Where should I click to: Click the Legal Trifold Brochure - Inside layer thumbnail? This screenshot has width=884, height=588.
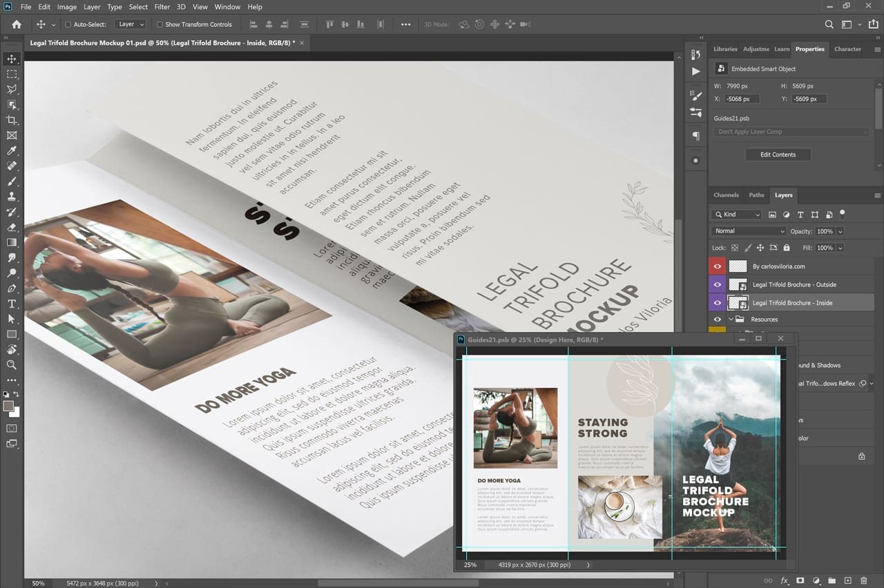(x=738, y=303)
